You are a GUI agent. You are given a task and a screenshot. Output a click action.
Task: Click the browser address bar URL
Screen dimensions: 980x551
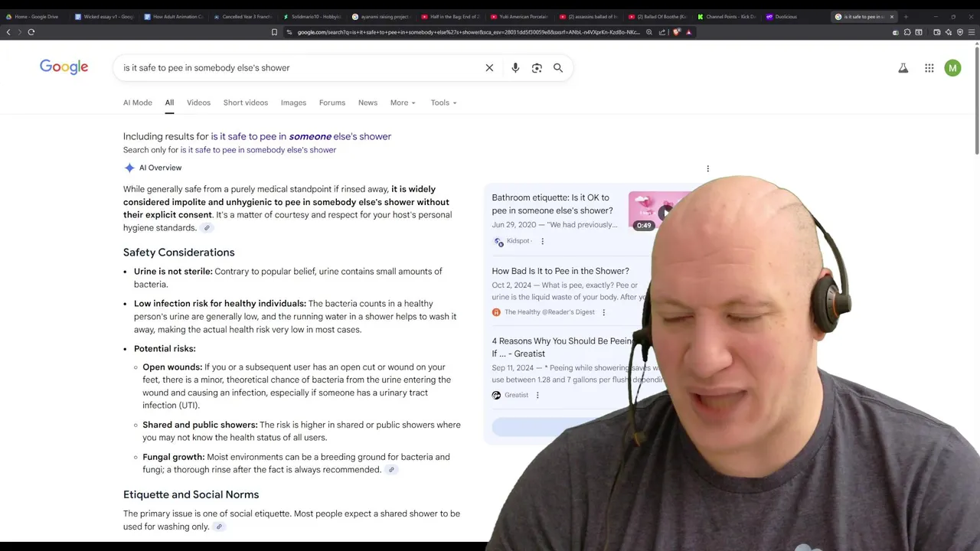(x=468, y=32)
